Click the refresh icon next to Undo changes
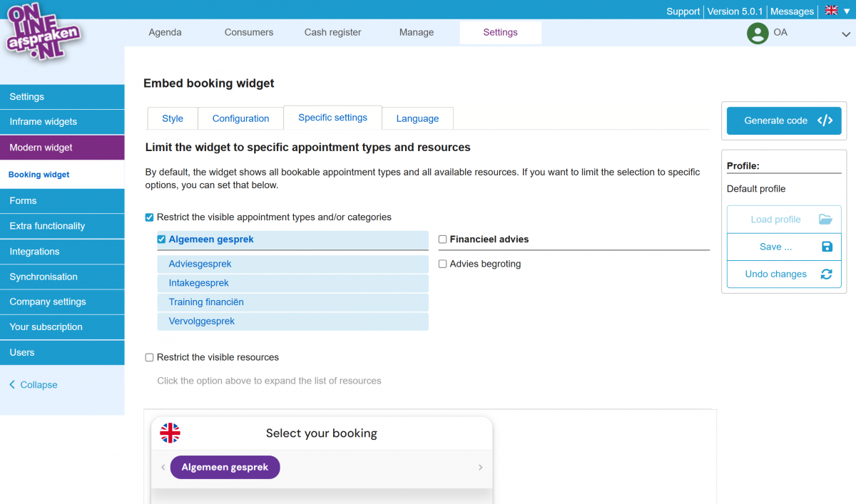Image resolution: width=856 pixels, height=504 pixels. coord(826,274)
